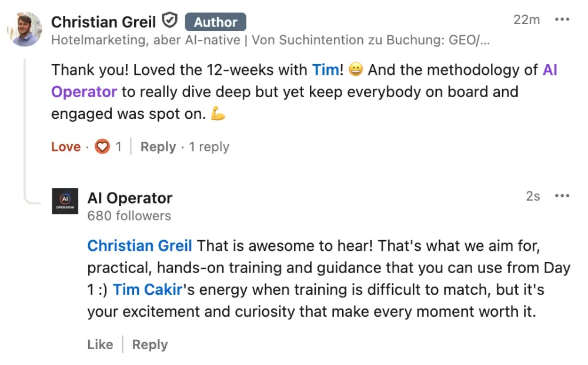Open Christian Greil's profile photo
This screenshot has height=365, width=588.
(25, 28)
